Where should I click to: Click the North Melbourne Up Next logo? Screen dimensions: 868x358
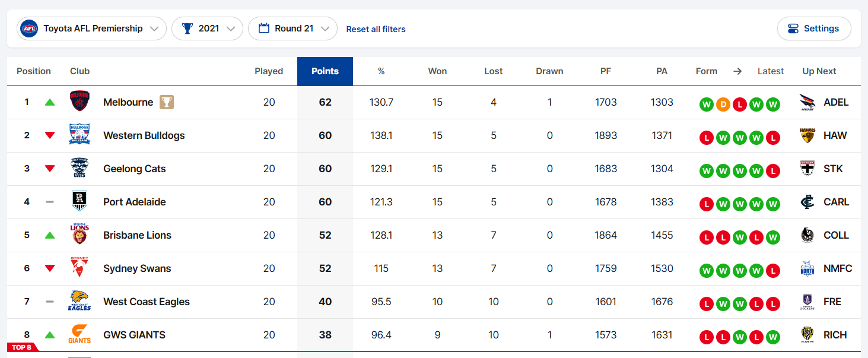click(807, 268)
